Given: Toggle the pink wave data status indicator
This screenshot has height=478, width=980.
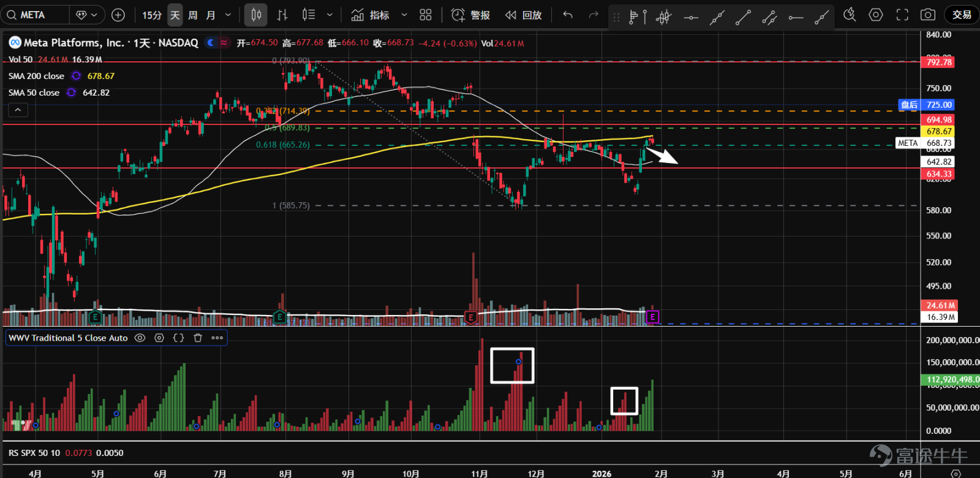Looking at the screenshot, I should point(224,42).
